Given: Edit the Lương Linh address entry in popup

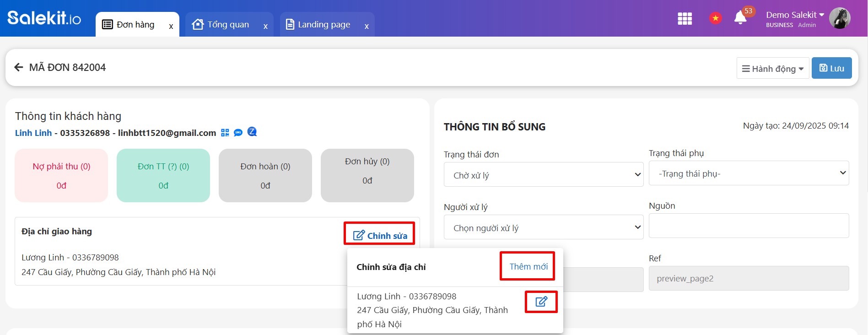Looking at the screenshot, I should point(541,302).
